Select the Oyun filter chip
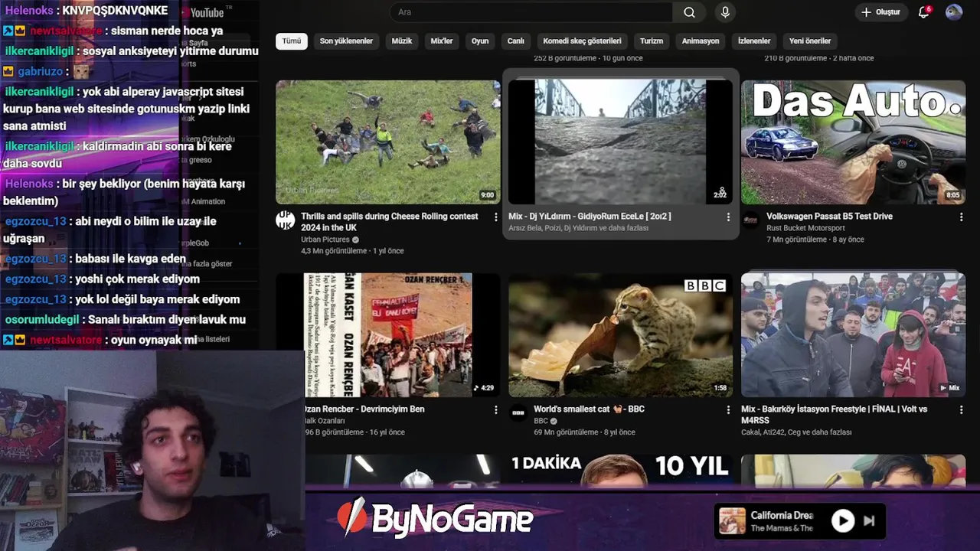 tap(480, 41)
